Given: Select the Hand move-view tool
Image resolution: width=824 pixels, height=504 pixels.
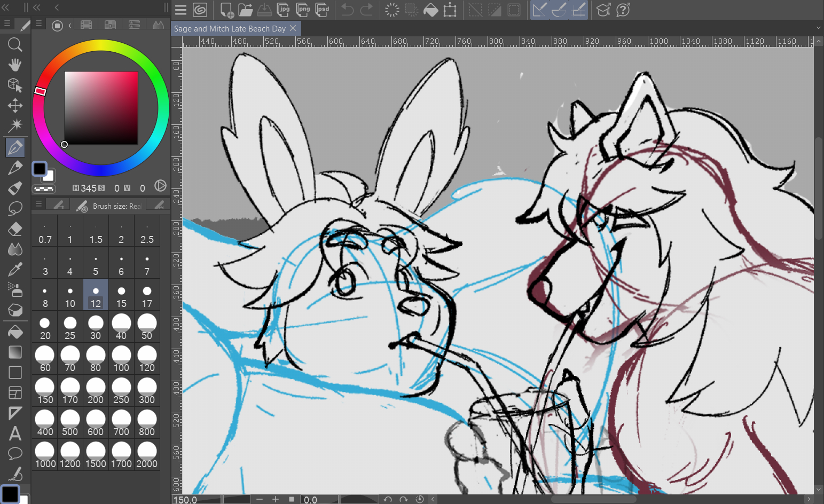Looking at the screenshot, I should 15,65.
